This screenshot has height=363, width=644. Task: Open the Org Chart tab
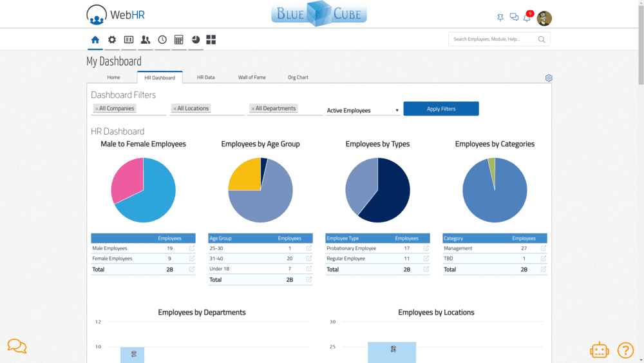[x=298, y=77]
